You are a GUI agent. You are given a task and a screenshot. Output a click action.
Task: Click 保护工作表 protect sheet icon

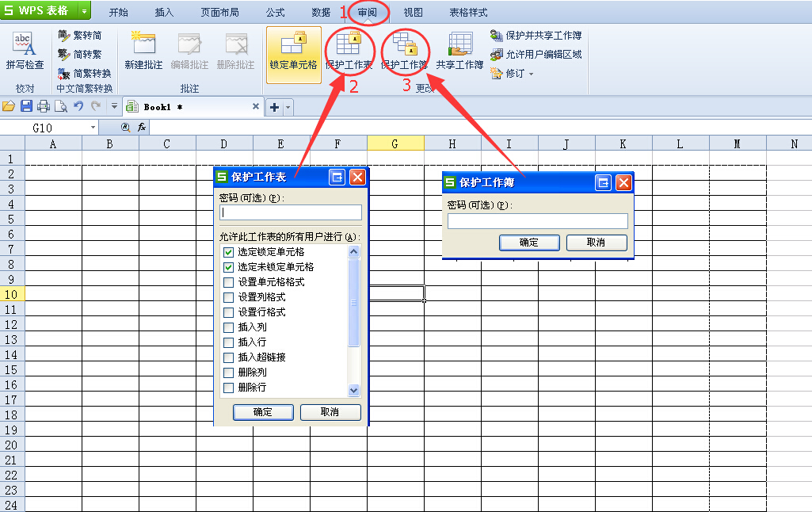(349, 44)
